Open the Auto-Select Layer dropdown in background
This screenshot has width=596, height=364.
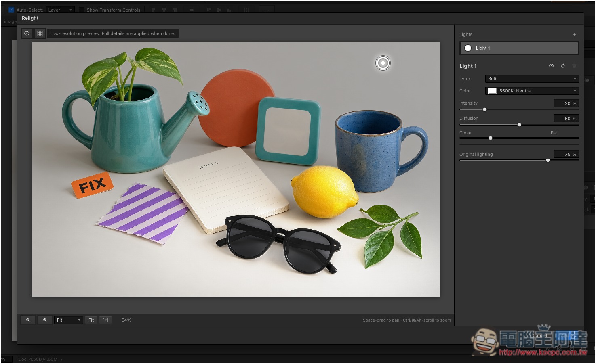(60, 10)
